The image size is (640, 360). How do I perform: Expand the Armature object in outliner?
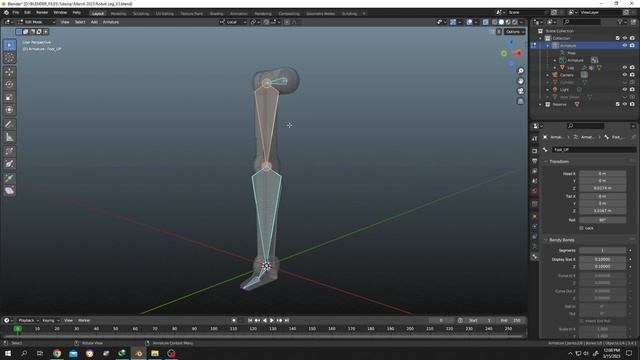(548, 46)
